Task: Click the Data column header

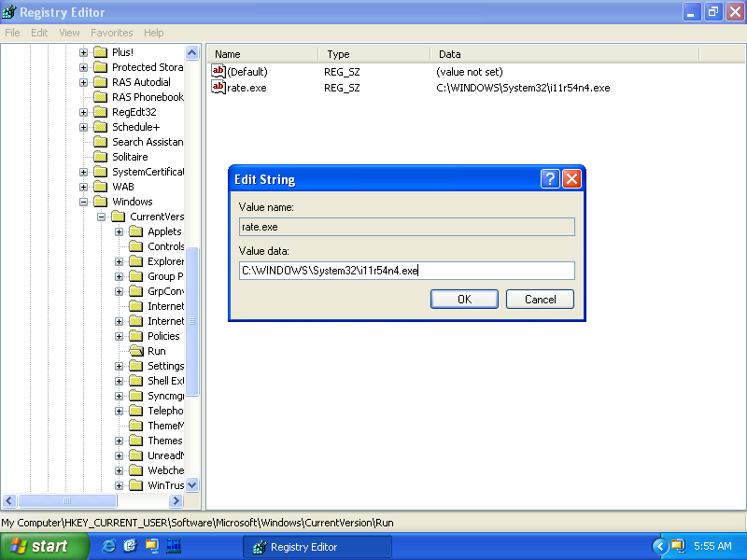Action: coord(565,54)
